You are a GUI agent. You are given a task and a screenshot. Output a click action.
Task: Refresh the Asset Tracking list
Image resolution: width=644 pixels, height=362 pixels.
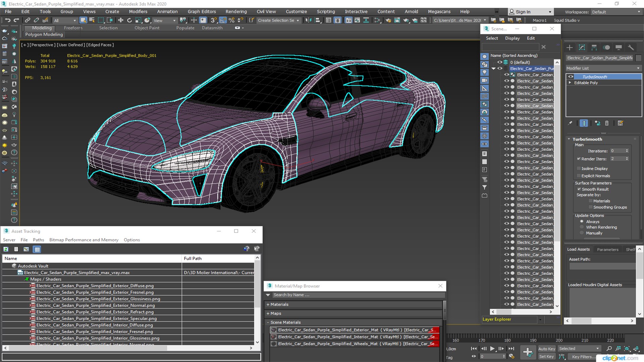click(6, 249)
